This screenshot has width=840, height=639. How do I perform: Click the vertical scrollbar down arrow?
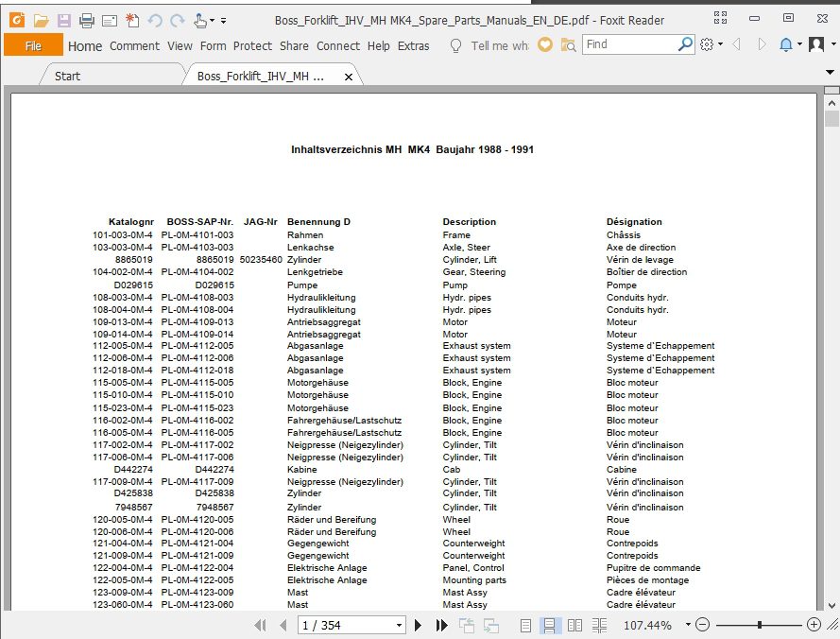(x=831, y=606)
